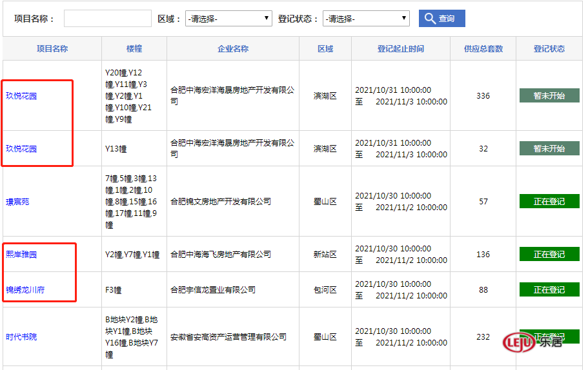The width and height of the screenshot is (588, 370).
Task: Click the 区域 column header
Action: pos(325,49)
